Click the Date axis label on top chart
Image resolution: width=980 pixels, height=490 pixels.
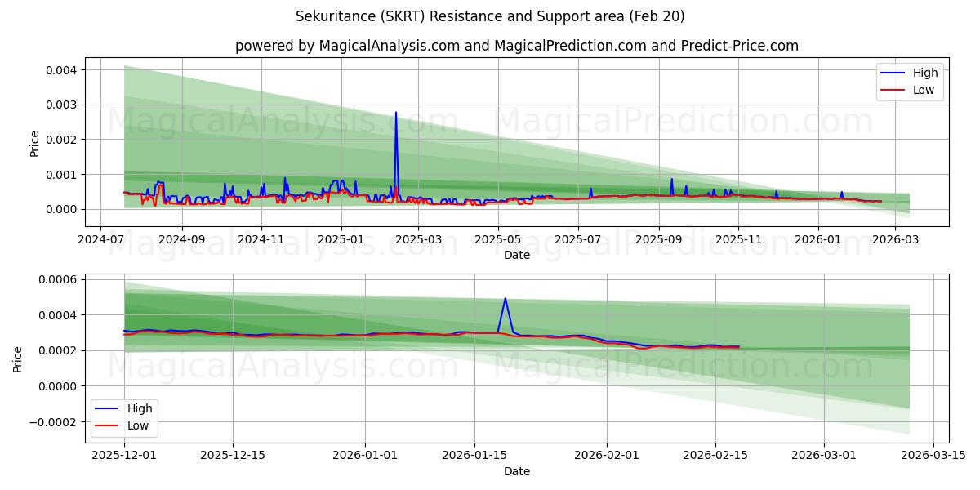click(516, 255)
